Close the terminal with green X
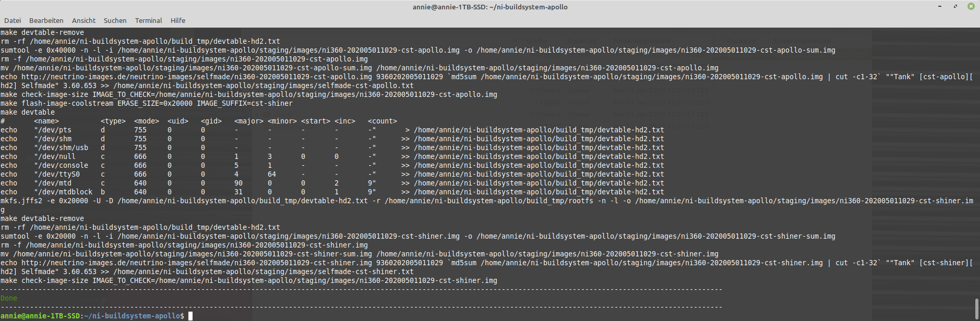Image resolution: width=980 pixels, height=321 pixels. click(x=971, y=7)
